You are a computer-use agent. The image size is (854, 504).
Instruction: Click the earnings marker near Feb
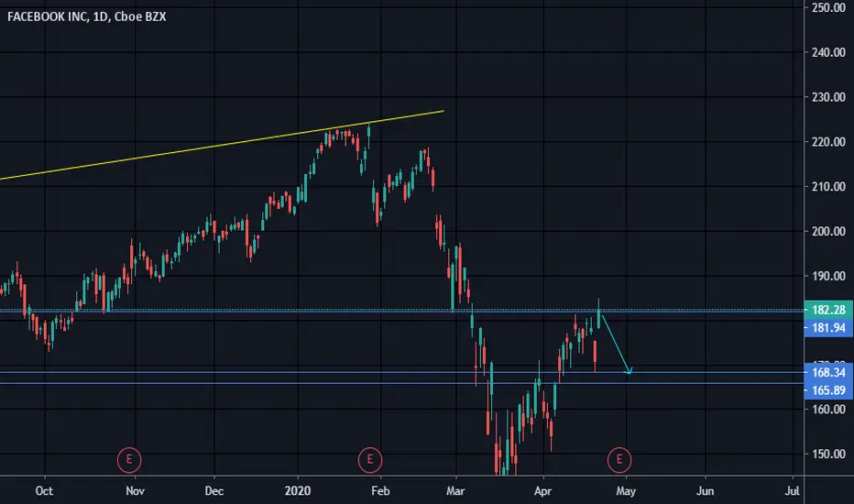370,460
